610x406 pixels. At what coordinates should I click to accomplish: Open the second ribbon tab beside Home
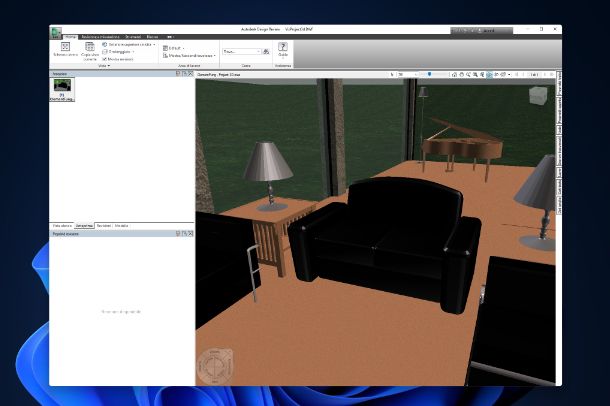pos(100,37)
